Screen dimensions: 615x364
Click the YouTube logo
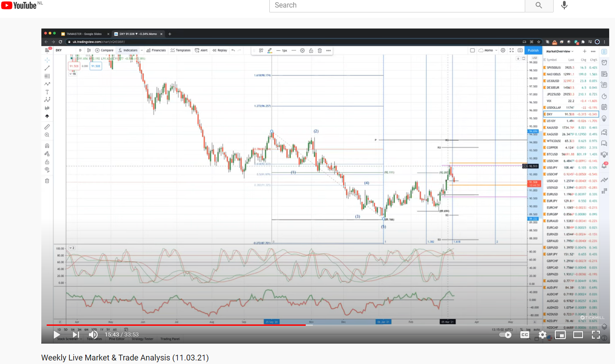(x=18, y=5)
